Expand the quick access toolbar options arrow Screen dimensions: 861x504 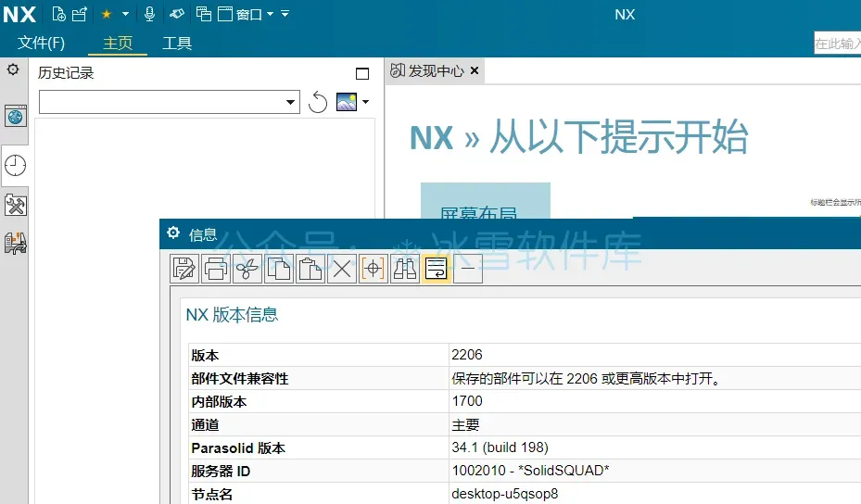pyautogui.click(x=285, y=14)
